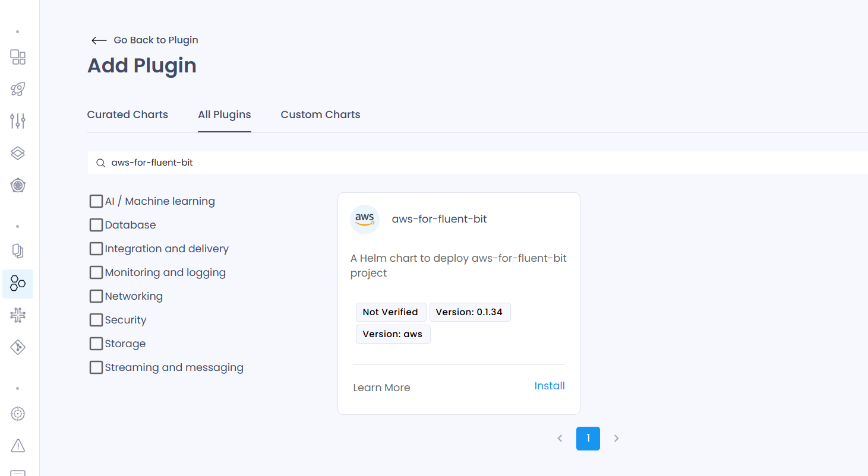Select the stacked layers icon in sidebar

18,153
